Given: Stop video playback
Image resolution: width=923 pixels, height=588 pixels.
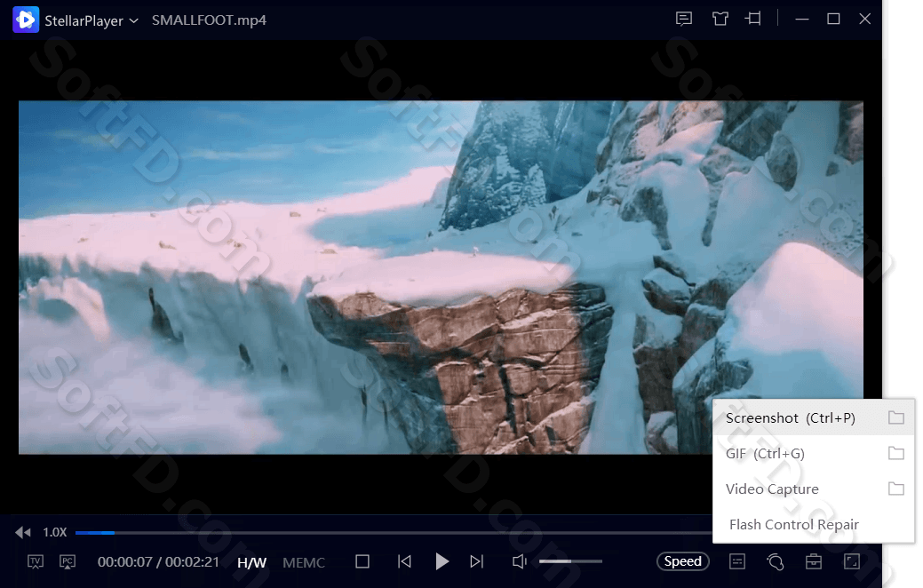Looking at the screenshot, I should 362,561.
